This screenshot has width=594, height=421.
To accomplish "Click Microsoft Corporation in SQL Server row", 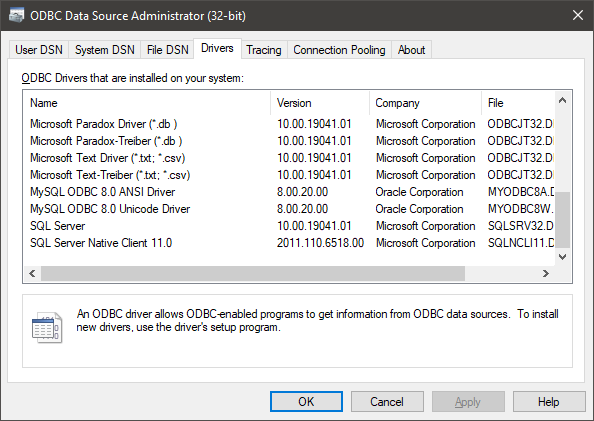I will pyautogui.click(x=425, y=226).
